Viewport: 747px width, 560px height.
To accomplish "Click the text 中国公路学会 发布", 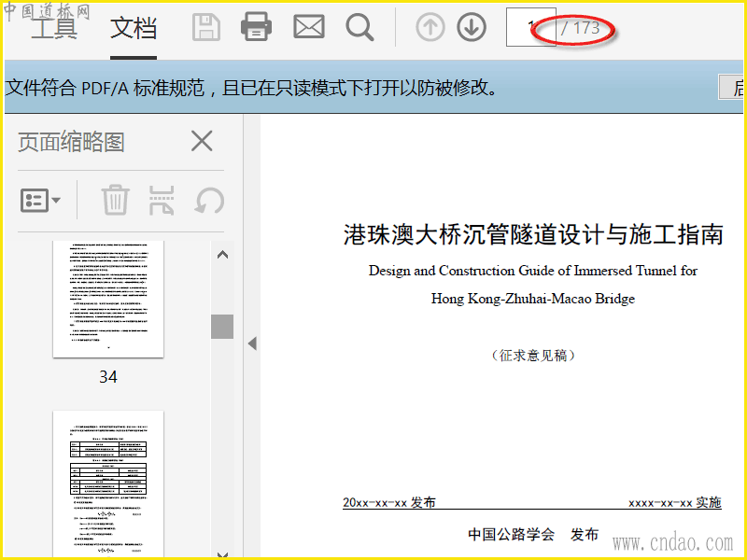I will 533,534.
